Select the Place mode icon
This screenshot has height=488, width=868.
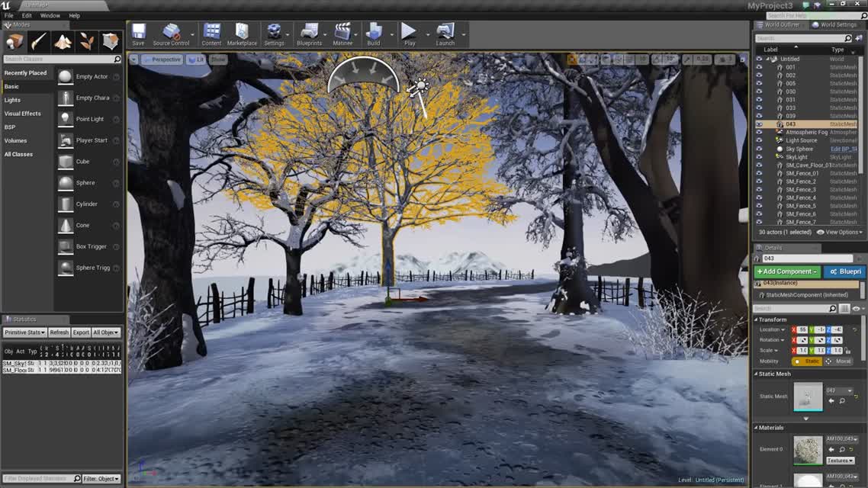(x=14, y=41)
